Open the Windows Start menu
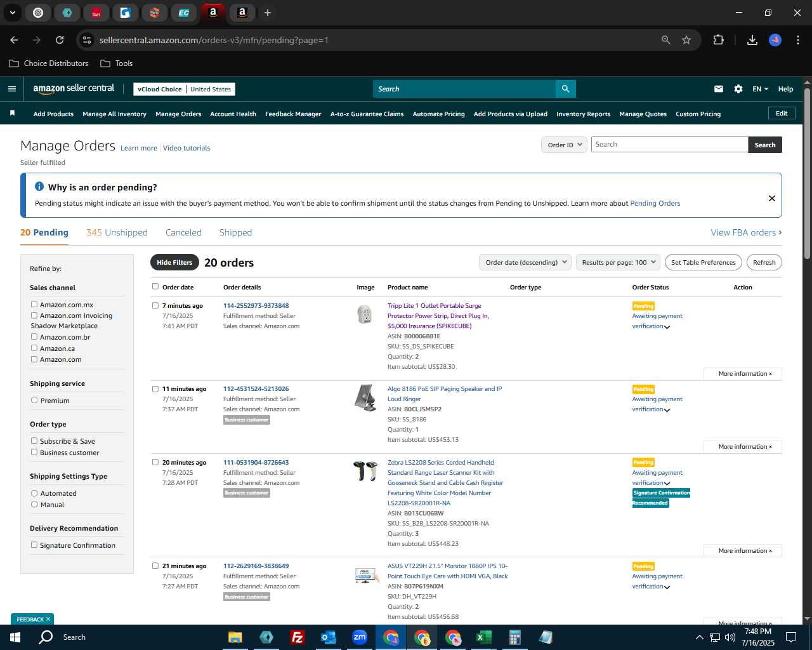This screenshot has height=650, width=812. coord(15,637)
